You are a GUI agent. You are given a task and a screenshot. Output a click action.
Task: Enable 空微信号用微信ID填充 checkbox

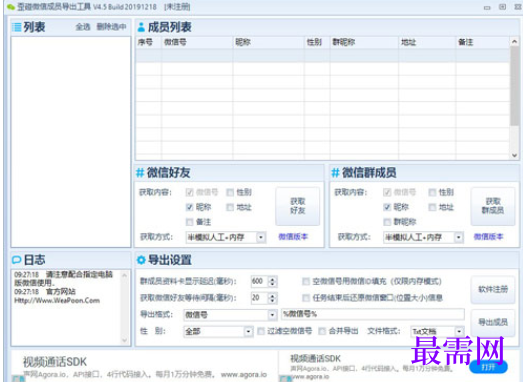(306, 282)
